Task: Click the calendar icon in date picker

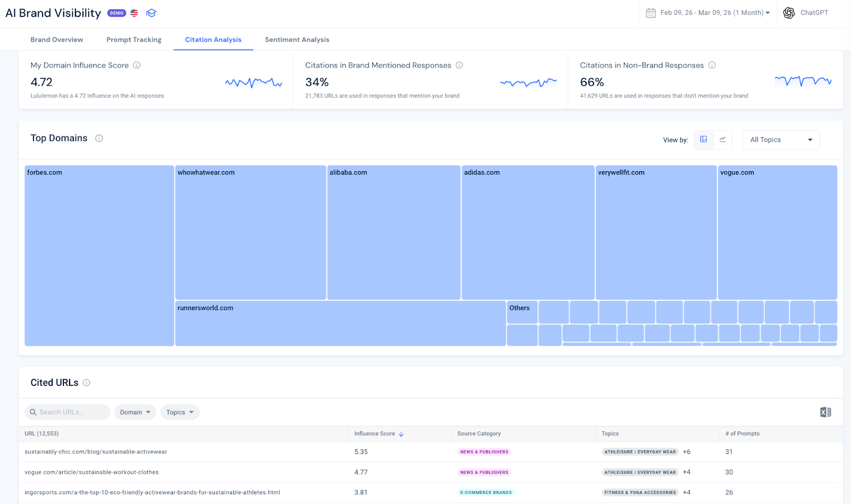Action: [650, 13]
